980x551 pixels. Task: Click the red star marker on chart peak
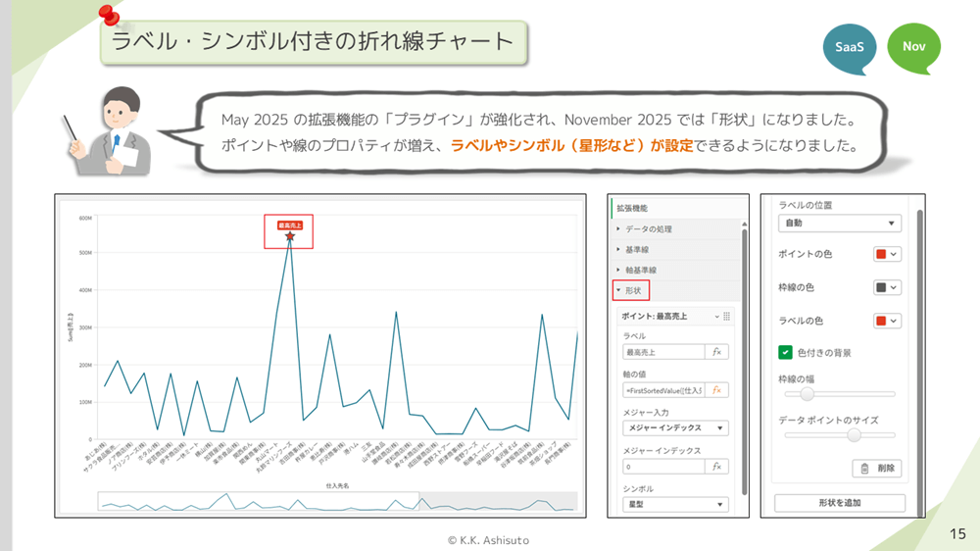point(289,236)
